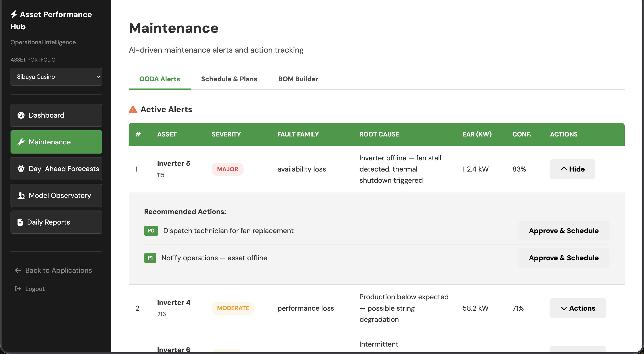This screenshot has width=644, height=354.
Task: Click the 71% confidence value
Action: 518,308
